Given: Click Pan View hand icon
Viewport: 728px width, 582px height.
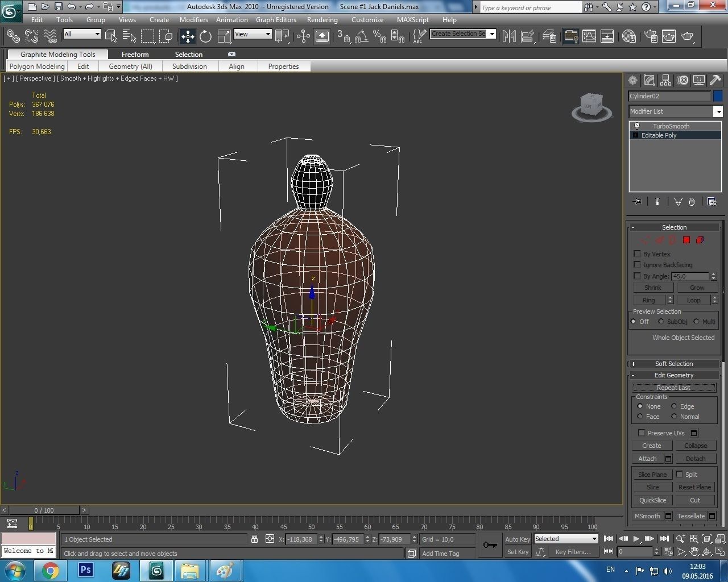Looking at the screenshot, I should pos(694,551).
